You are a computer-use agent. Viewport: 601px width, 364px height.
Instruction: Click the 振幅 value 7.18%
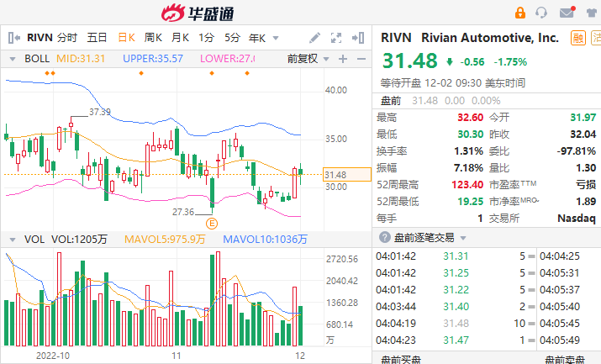[468, 168]
